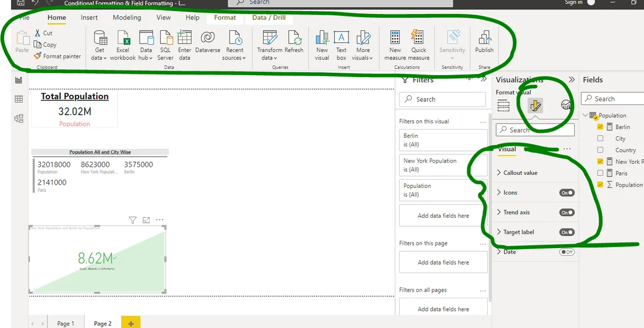
Task: Enable the Date toggle
Action: (566, 252)
